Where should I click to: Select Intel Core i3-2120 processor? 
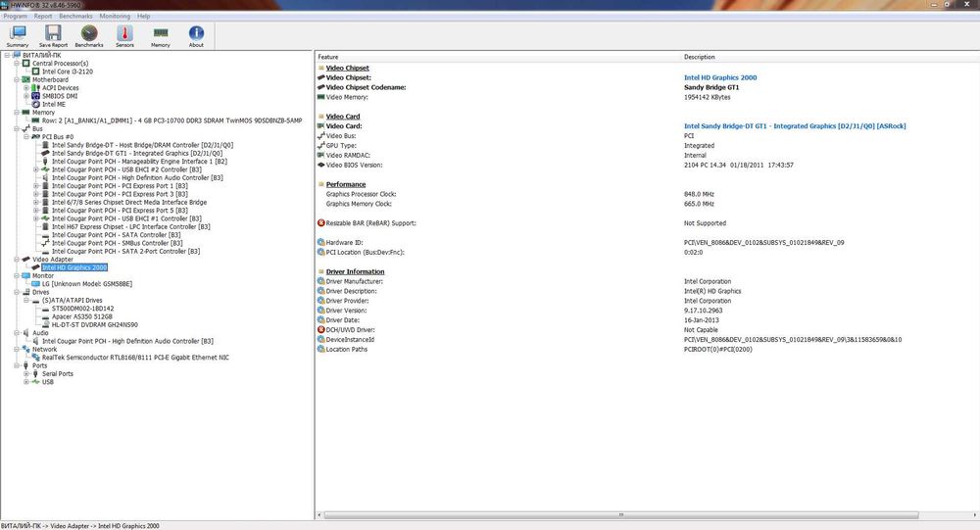tap(68, 72)
